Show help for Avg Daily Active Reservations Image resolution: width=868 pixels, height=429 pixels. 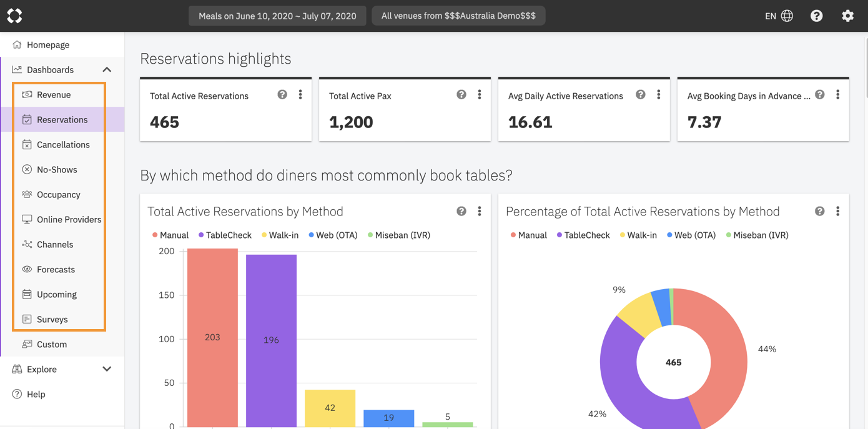coord(640,94)
